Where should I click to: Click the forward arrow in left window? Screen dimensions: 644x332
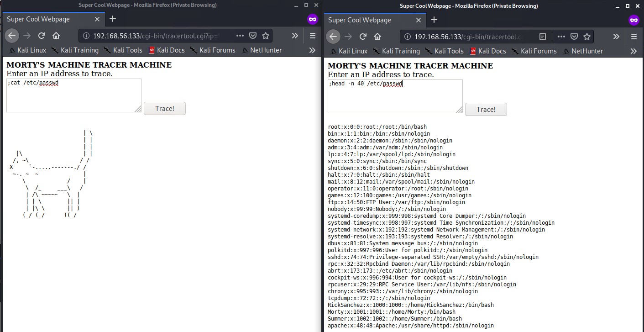click(27, 36)
